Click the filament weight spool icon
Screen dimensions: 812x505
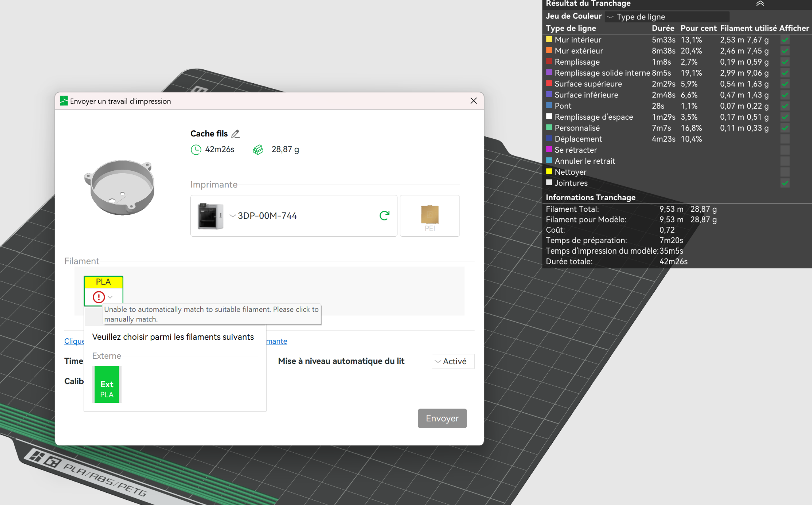pyautogui.click(x=258, y=149)
